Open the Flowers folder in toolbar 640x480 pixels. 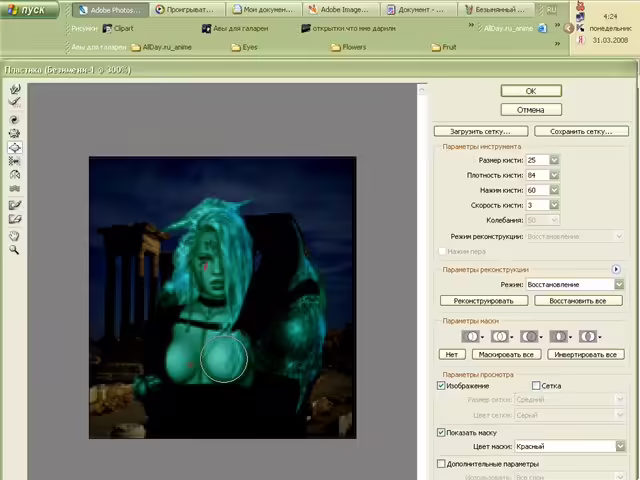pyautogui.click(x=349, y=47)
